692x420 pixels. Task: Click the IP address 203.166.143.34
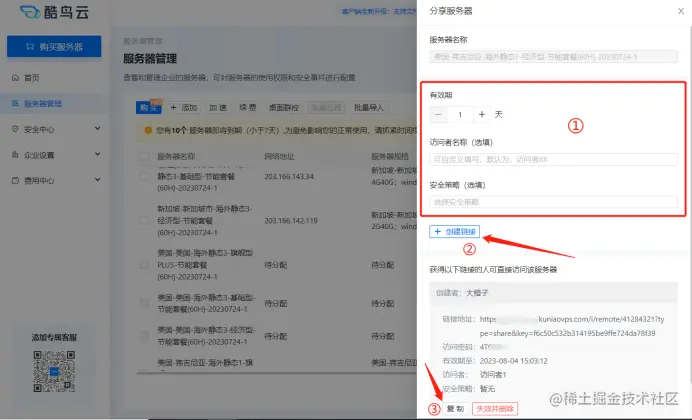(x=289, y=176)
